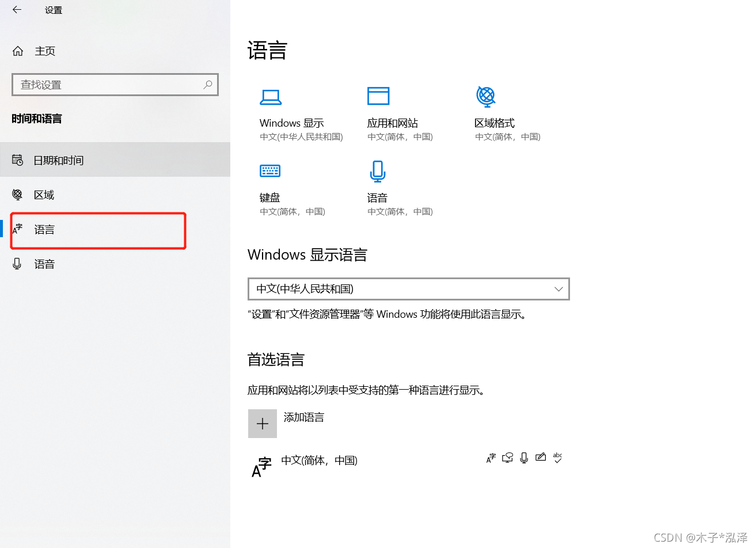Open the Region (区域) section

(44, 195)
